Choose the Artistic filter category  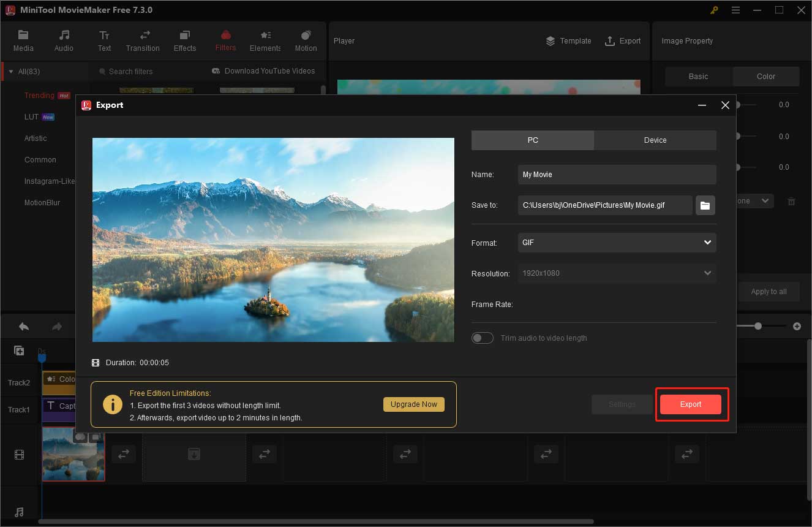[36, 138]
